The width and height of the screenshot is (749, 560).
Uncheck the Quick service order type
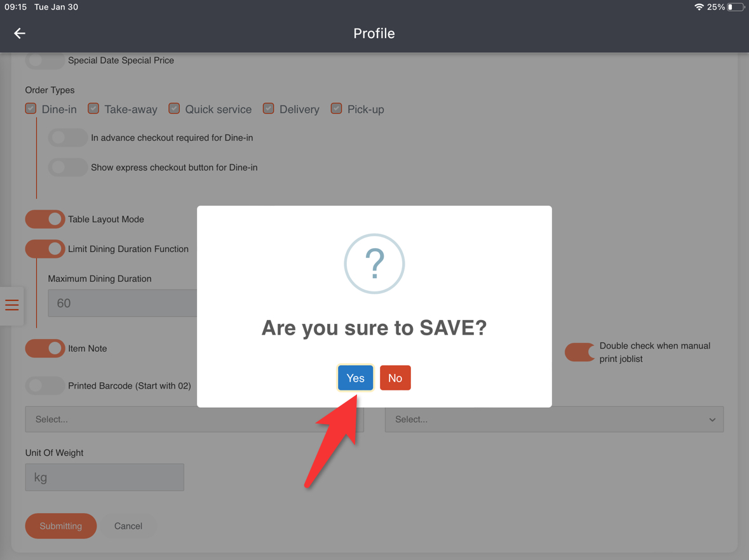click(174, 109)
